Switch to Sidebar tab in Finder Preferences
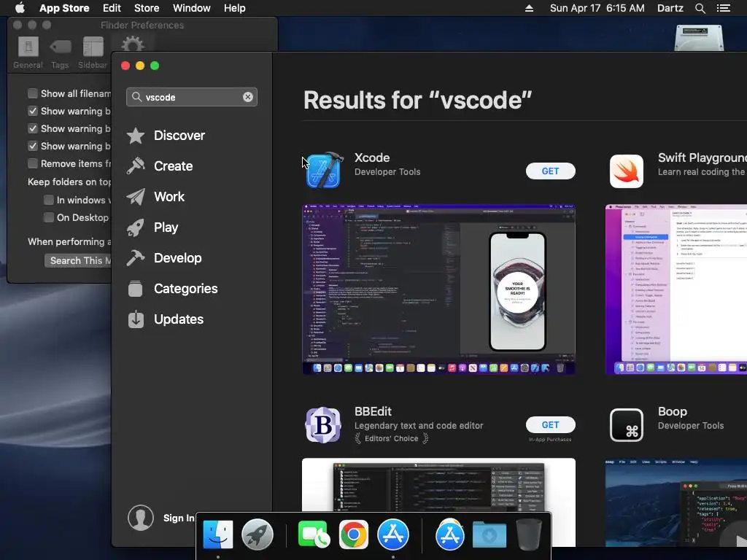Viewport: 747px width, 560px height. (x=93, y=52)
